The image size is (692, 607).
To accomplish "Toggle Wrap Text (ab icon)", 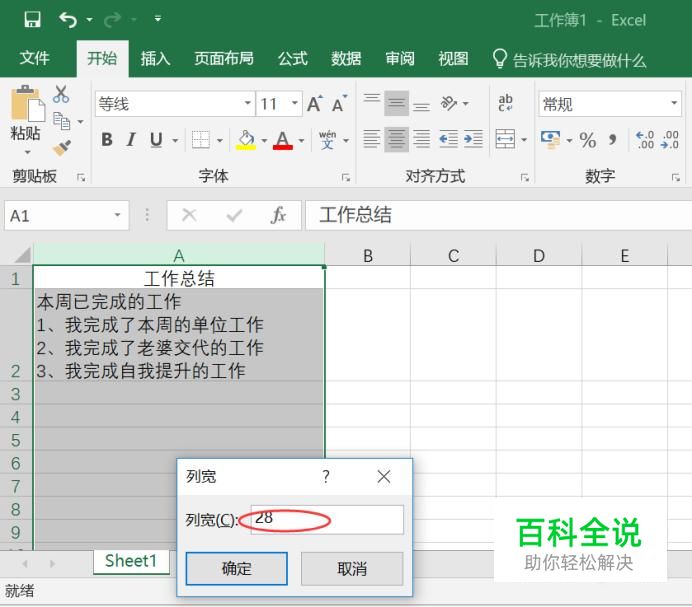I will pos(505,103).
